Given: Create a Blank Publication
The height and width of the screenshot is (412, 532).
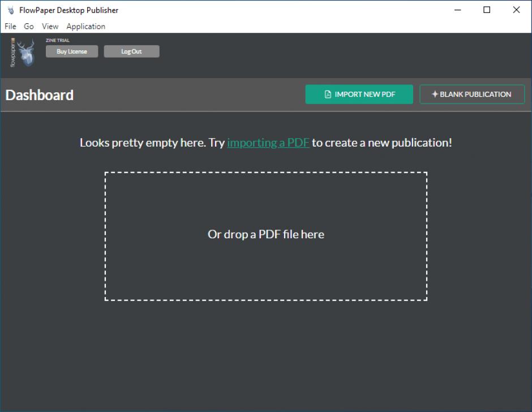Looking at the screenshot, I should tap(472, 94).
